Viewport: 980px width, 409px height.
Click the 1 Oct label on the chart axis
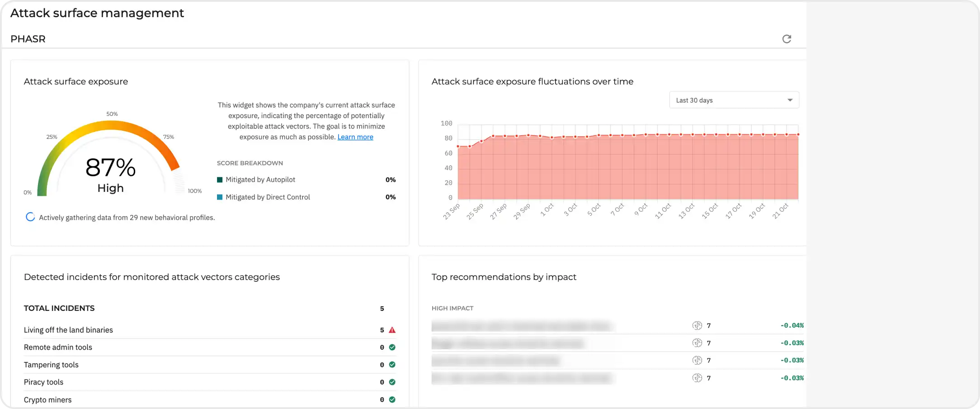547,209
